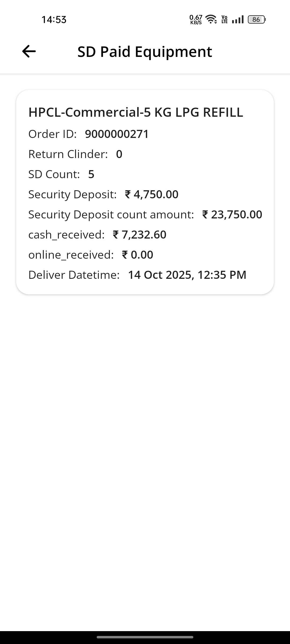The image size is (290, 644).
Task: Select Order ID 9000000271
Action: click(x=117, y=134)
